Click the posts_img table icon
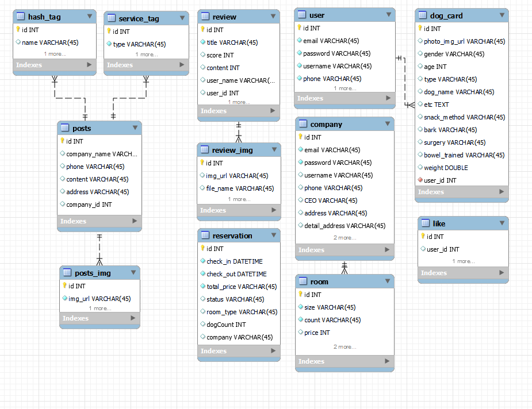532x409 pixels. coord(67,272)
